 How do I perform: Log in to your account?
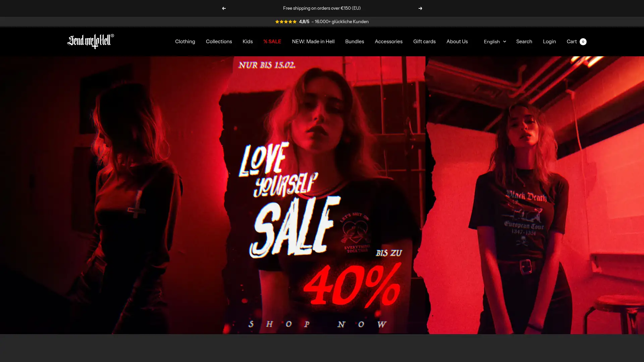[x=549, y=42]
